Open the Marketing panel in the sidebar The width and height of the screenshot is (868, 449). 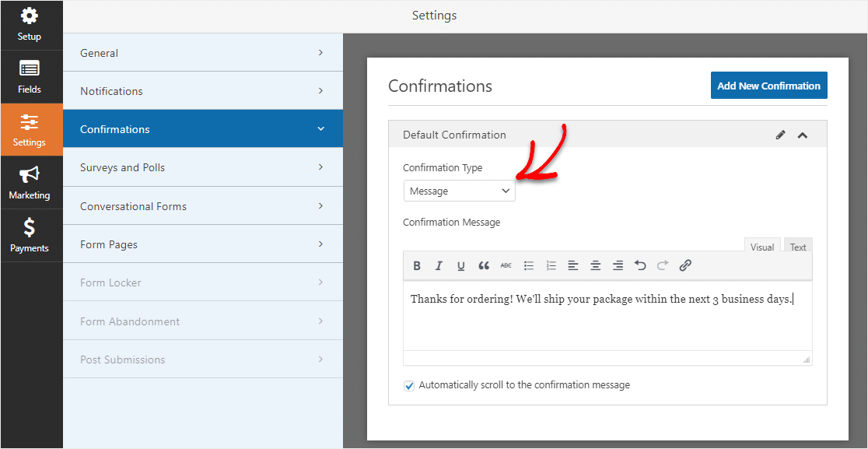30,183
